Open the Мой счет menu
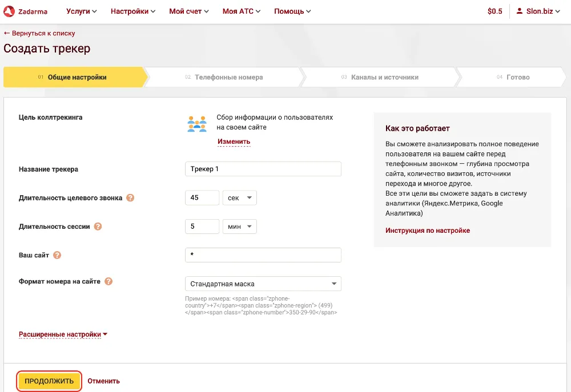 188,11
